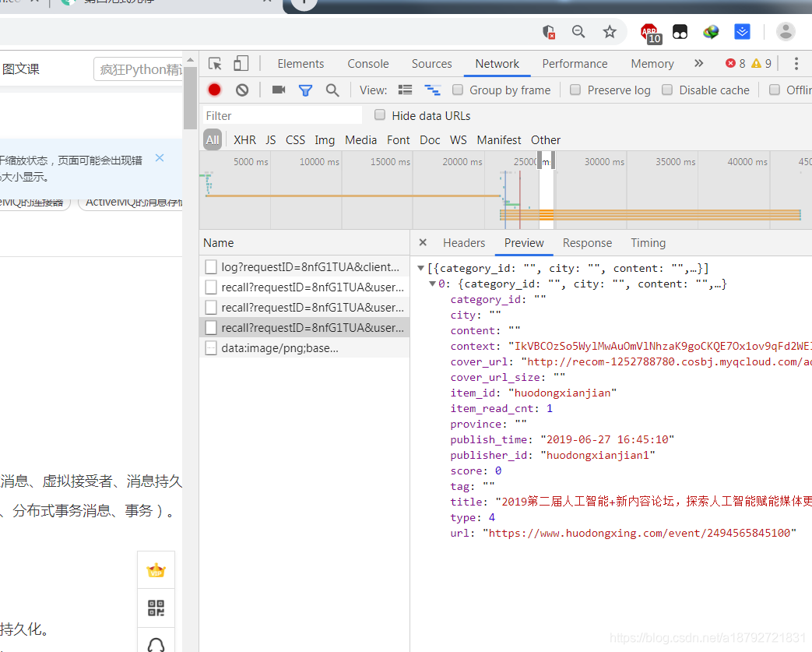Image resolution: width=812 pixels, height=652 pixels.
Task: Show All request types
Action: 213,140
